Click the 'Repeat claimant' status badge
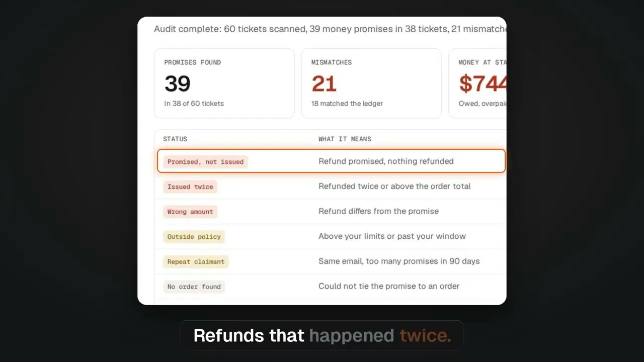This screenshot has width=644, height=362. (x=196, y=261)
